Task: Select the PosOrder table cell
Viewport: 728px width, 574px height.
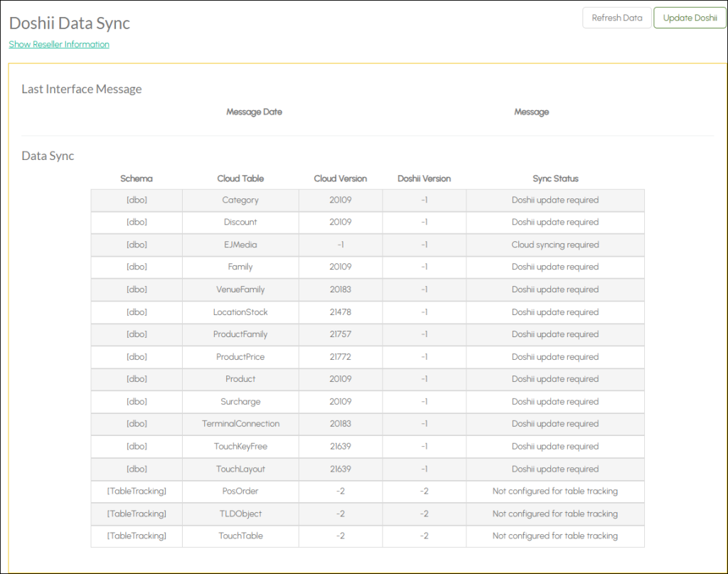Action: coord(240,491)
